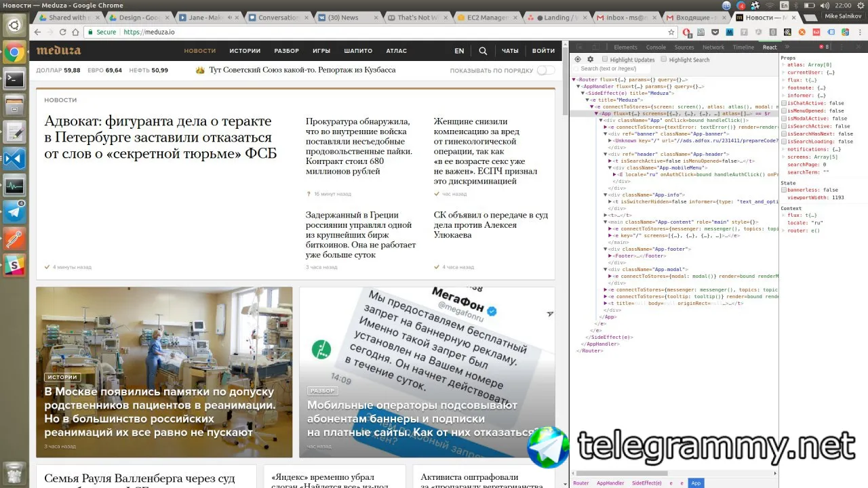
Task: Switch to the Elements DevTools tab
Action: tap(625, 47)
